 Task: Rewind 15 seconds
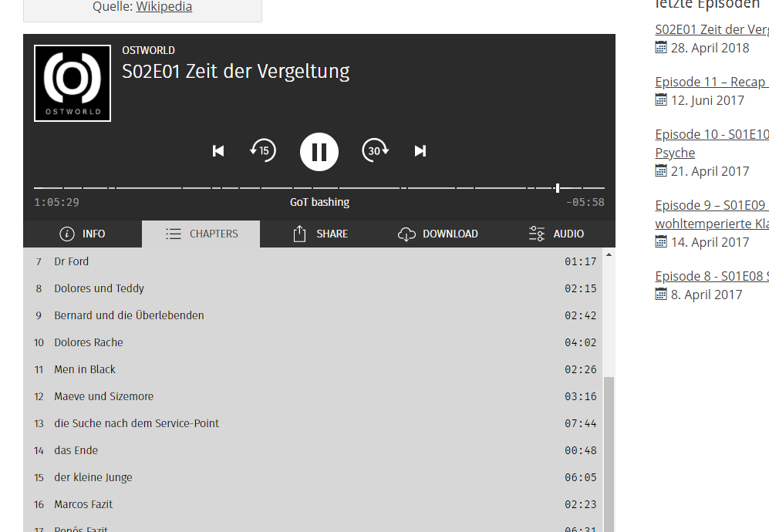tap(263, 150)
